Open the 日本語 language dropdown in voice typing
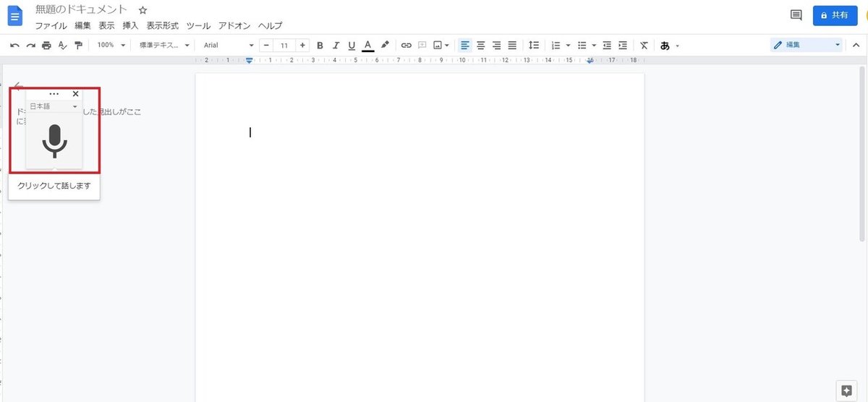Screen dimensions: 868x402 [54, 106]
